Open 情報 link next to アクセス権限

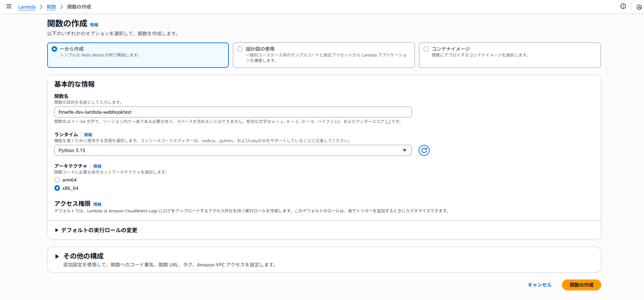point(97,204)
